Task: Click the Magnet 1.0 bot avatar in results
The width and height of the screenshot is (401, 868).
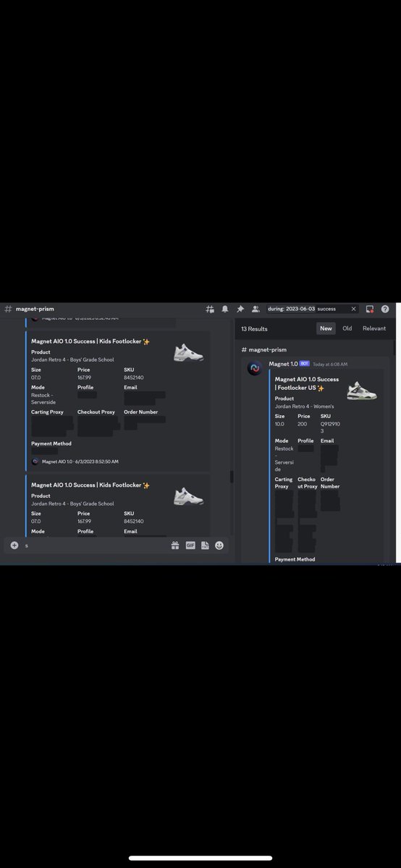Action: coord(255,368)
